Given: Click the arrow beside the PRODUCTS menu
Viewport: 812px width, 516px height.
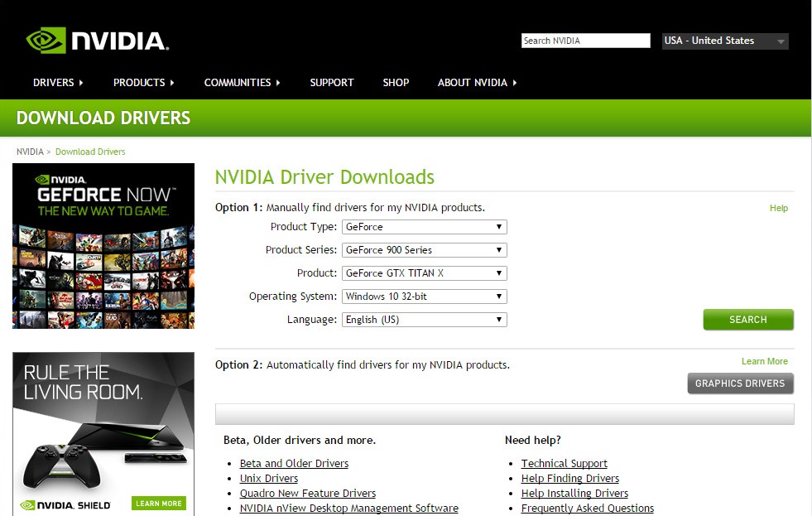Looking at the screenshot, I should click(172, 82).
